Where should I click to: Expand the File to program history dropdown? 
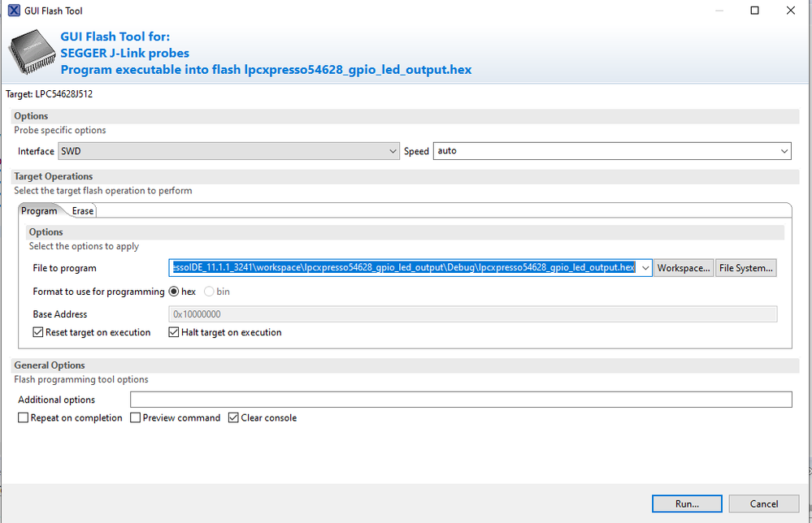pyautogui.click(x=645, y=268)
